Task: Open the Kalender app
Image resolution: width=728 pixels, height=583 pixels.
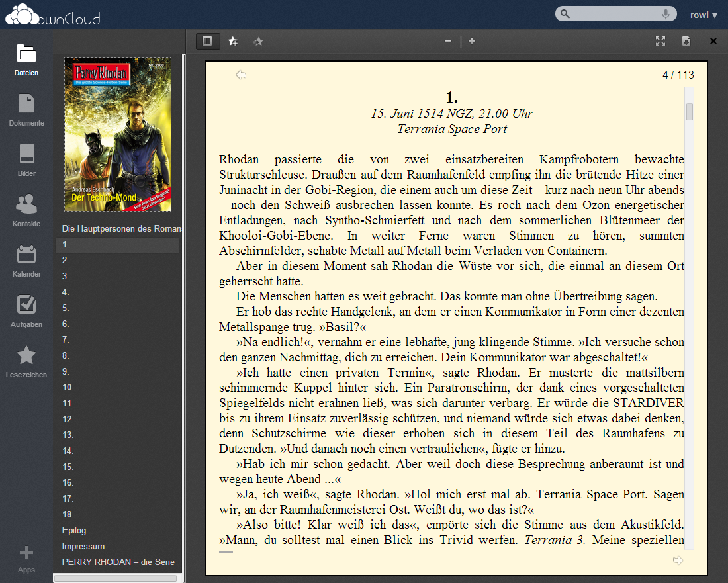Action: [26, 261]
